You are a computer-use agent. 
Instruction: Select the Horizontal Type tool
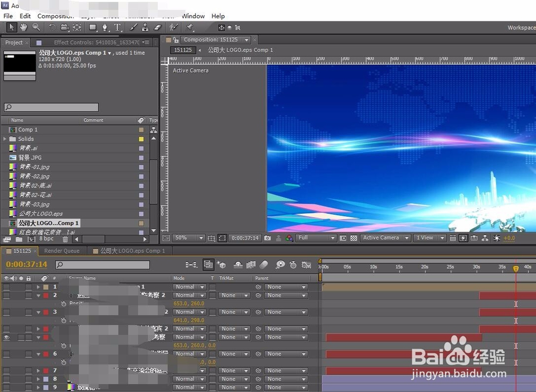[117, 27]
